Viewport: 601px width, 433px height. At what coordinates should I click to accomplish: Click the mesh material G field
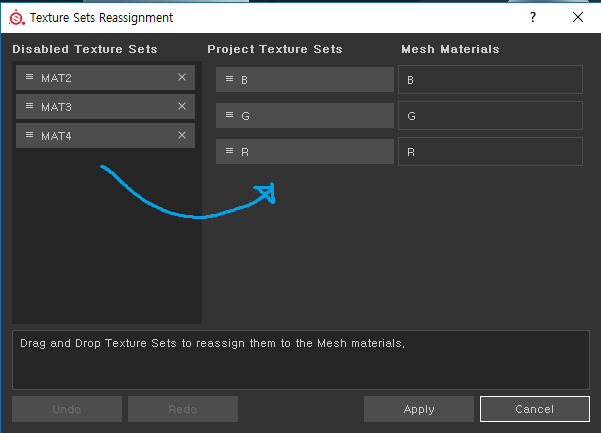pos(490,115)
